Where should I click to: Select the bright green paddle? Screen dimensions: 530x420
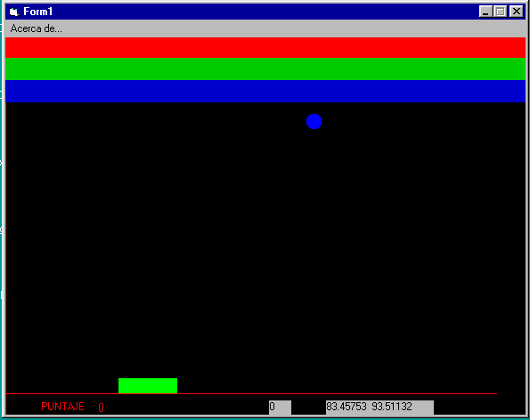click(x=148, y=385)
